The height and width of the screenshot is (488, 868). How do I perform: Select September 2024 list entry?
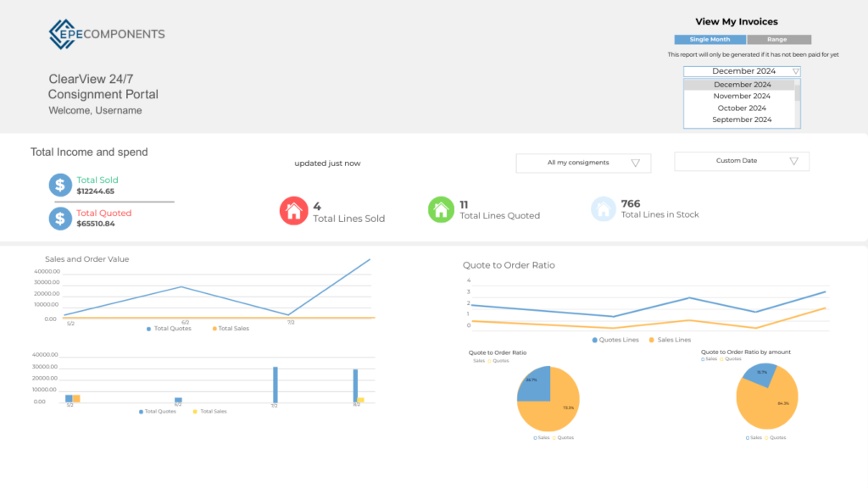(742, 120)
